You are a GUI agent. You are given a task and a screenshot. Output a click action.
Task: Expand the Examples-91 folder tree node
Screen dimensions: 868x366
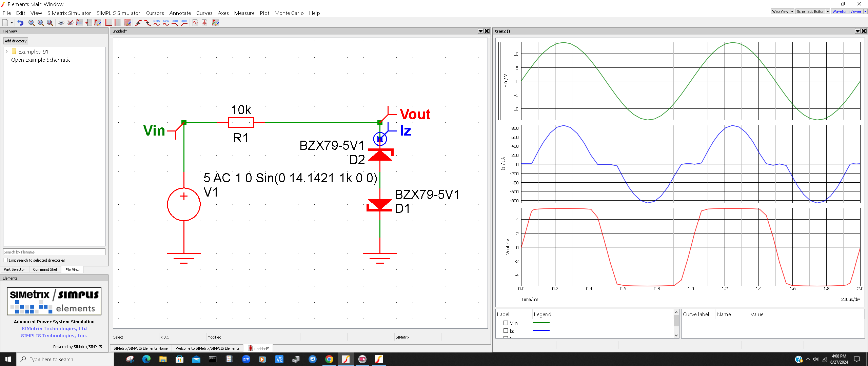click(6, 52)
